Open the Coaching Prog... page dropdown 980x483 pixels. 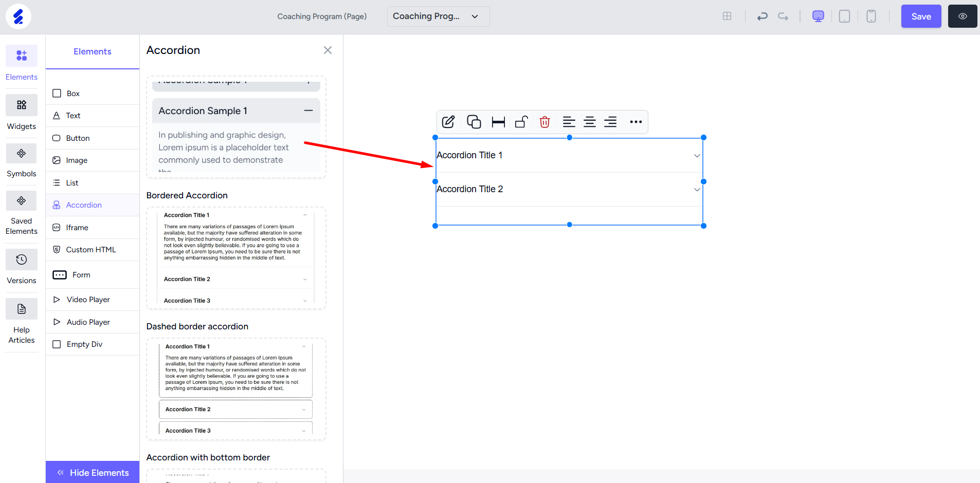click(438, 16)
